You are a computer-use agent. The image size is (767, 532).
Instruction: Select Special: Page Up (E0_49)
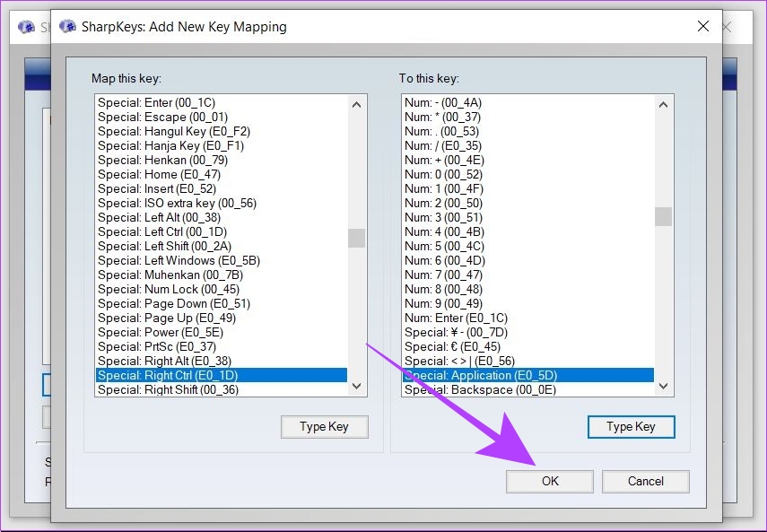pos(221,318)
